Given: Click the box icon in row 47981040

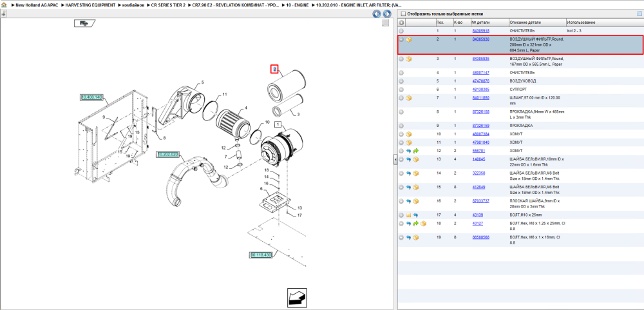Looking at the screenshot, I should [x=409, y=142].
